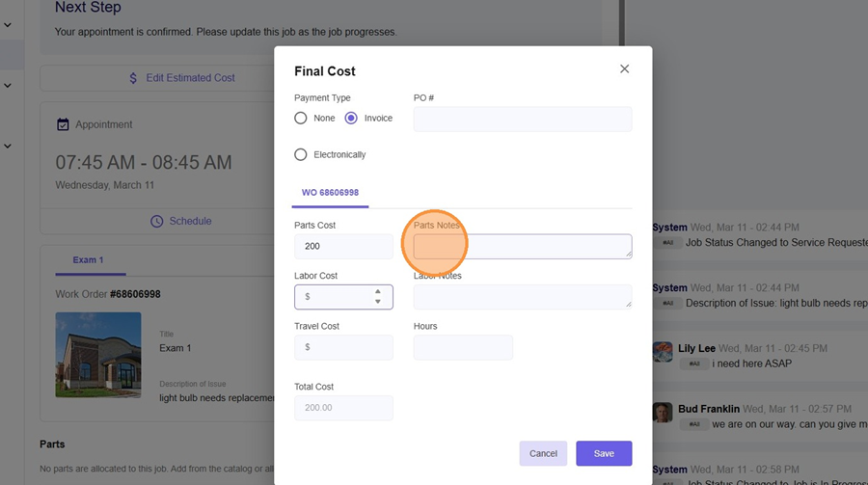The height and width of the screenshot is (485, 868).
Task: Click the Schedule clock icon
Action: [157, 221]
